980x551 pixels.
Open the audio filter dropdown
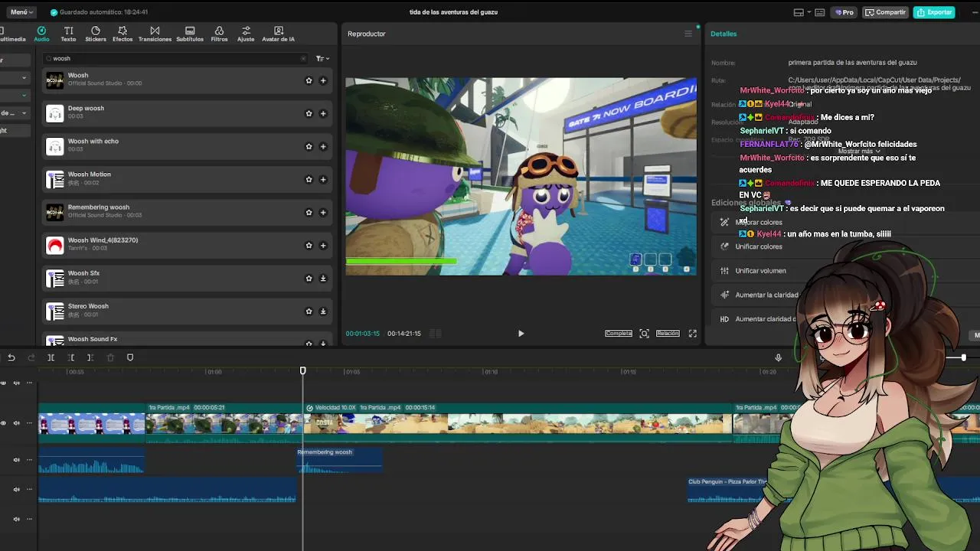(x=322, y=58)
